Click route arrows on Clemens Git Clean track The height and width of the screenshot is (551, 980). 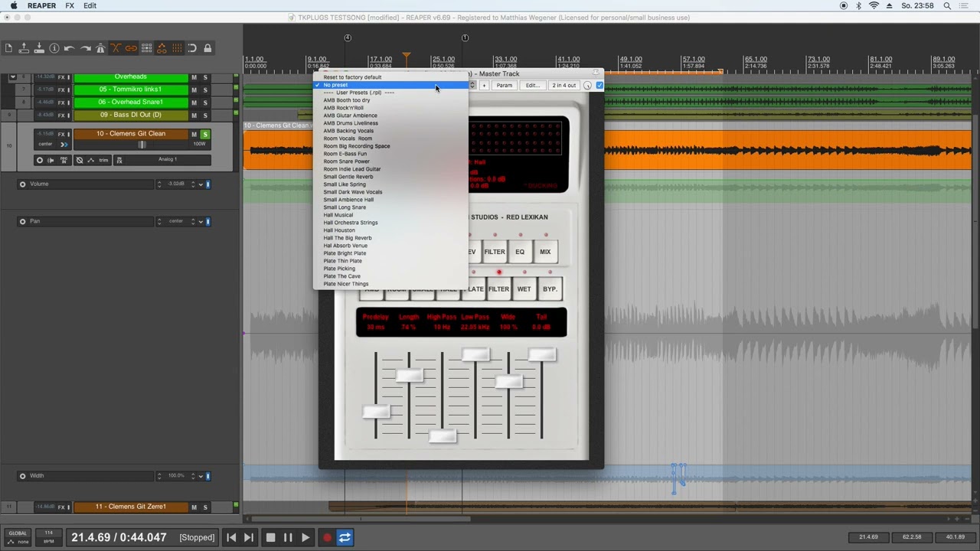[x=64, y=144]
